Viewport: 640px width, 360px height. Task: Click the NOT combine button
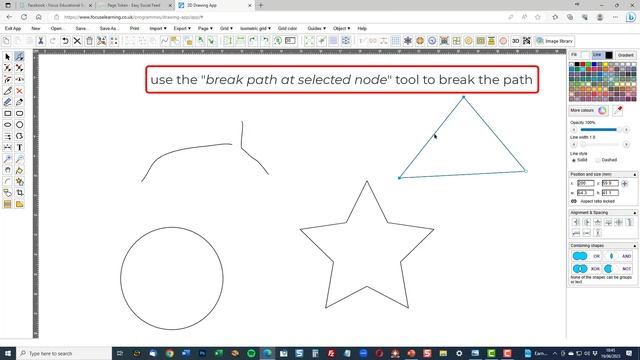618,269
